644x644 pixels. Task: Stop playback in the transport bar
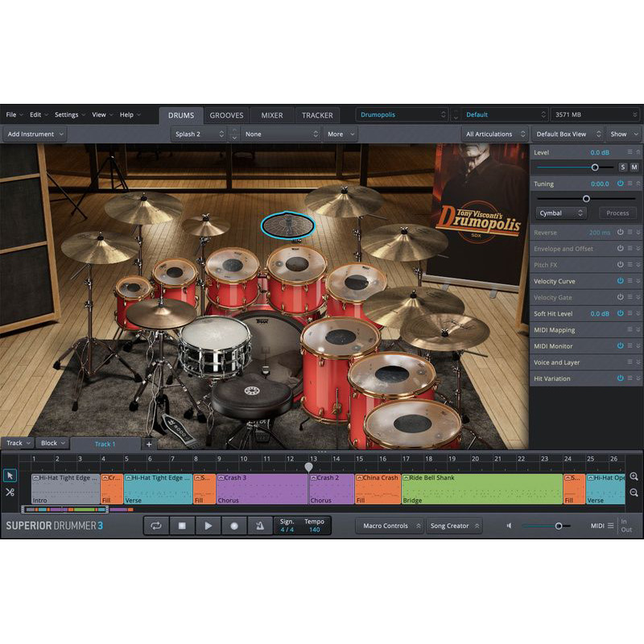click(x=182, y=526)
